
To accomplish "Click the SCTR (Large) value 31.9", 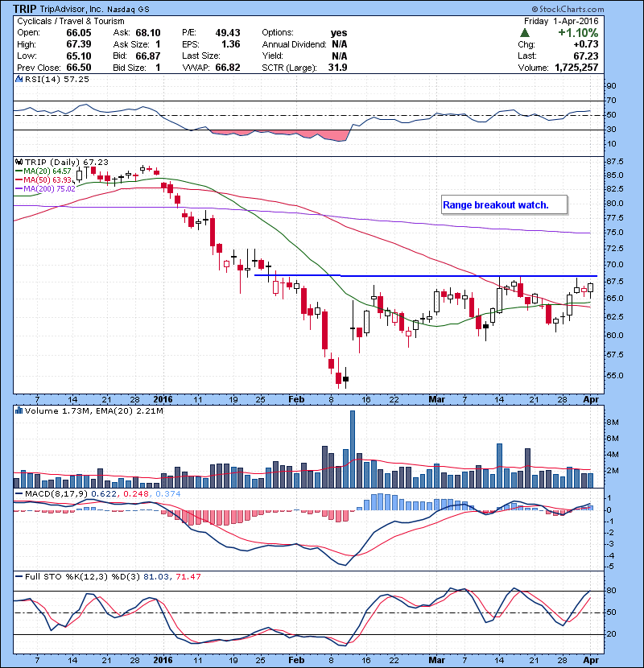I will tap(337, 68).
